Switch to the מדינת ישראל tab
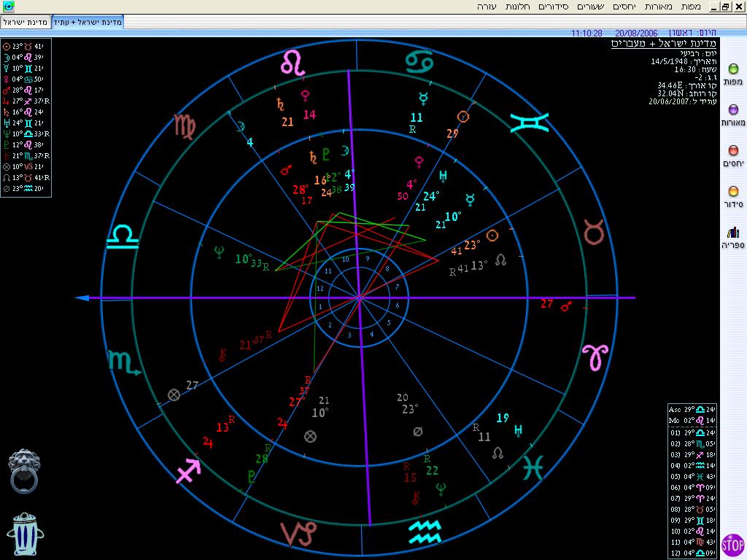The width and height of the screenshot is (747, 560). click(26, 22)
